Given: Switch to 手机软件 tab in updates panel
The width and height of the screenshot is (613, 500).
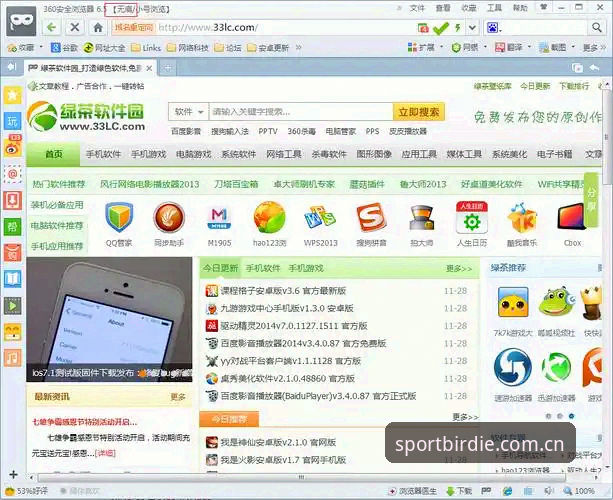Looking at the screenshot, I should pos(263,268).
